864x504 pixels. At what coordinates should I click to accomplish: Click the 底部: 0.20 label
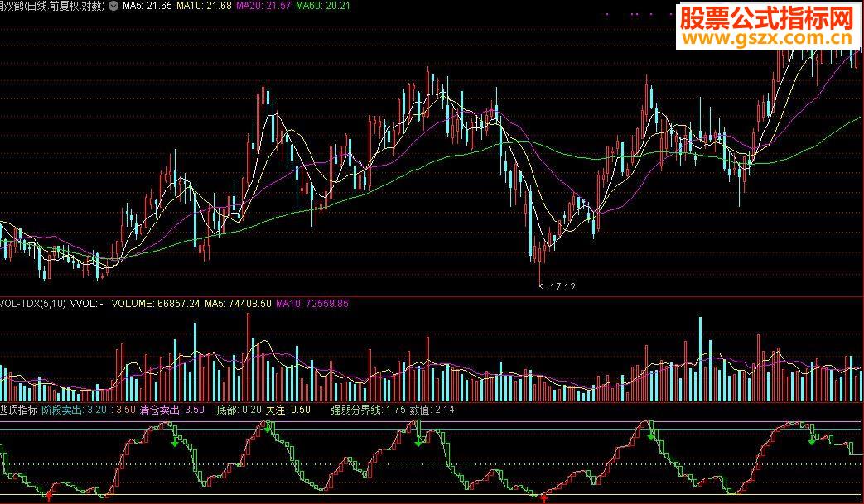pyautogui.click(x=239, y=410)
